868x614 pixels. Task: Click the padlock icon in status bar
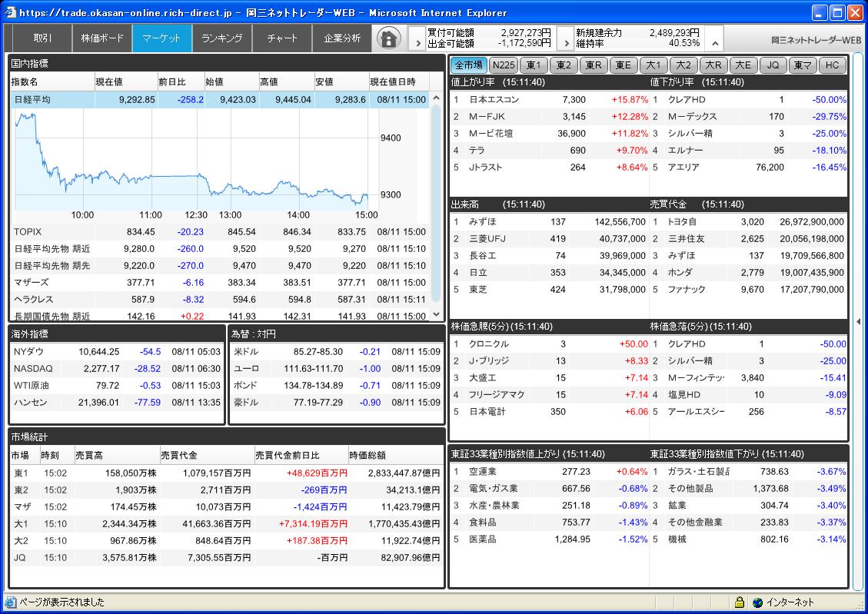739,602
